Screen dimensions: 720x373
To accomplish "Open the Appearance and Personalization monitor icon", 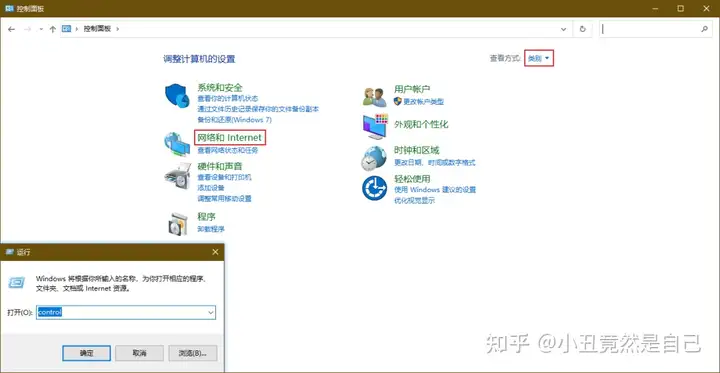I will [x=375, y=126].
